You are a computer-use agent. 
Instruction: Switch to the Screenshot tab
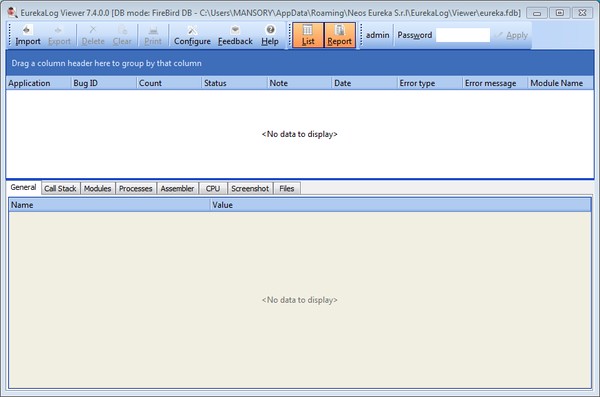(x=250, y=189)
